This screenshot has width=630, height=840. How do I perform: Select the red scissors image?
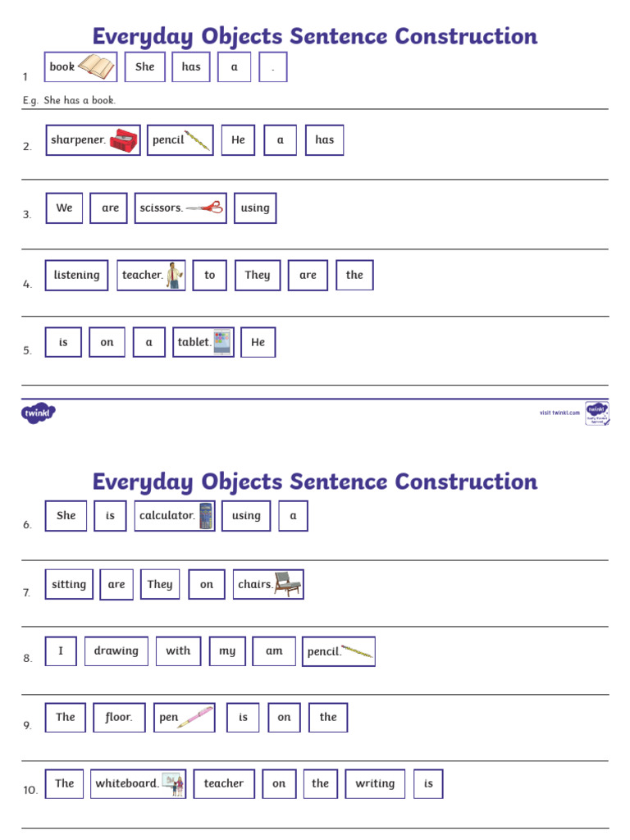204,208
